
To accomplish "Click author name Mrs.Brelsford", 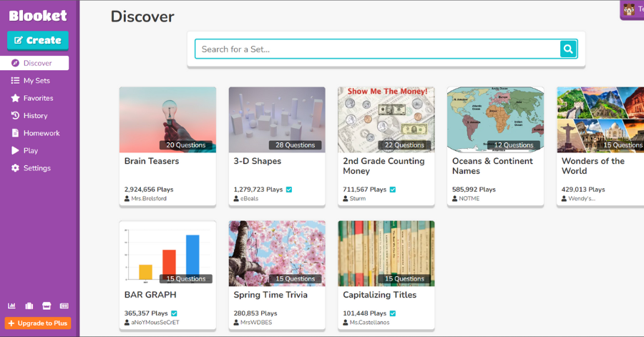I will click(149, 199).
